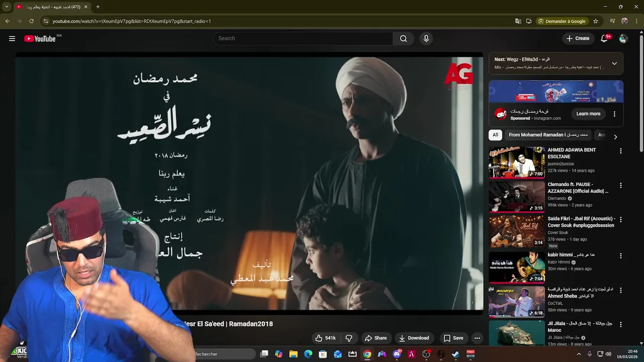Show more filter chips with arrow

[x=615, y=136]
